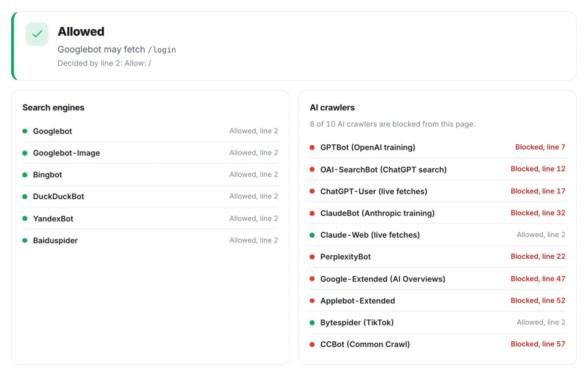Viewport: 588px width, 376px height.
Task: Click 'Blocked, line 52' status
Action: click(x=538, y=301)
